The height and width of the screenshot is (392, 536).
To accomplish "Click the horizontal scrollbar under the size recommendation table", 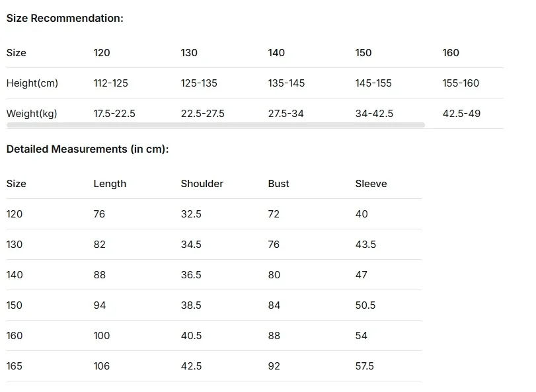I will [x=215, y=124].
